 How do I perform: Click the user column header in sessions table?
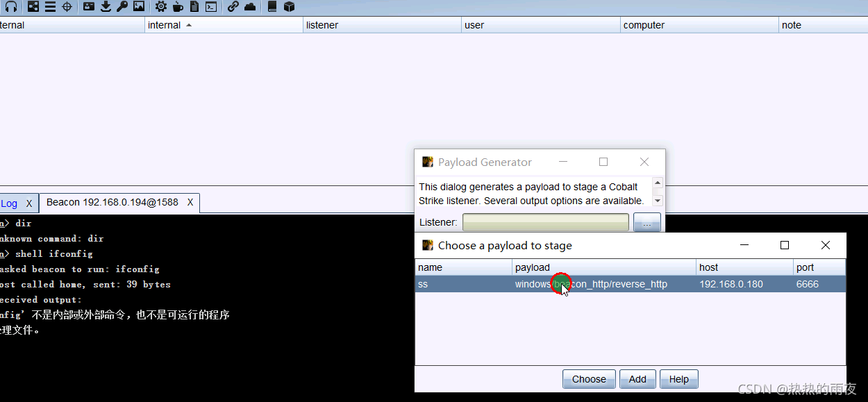pos(541,25)
